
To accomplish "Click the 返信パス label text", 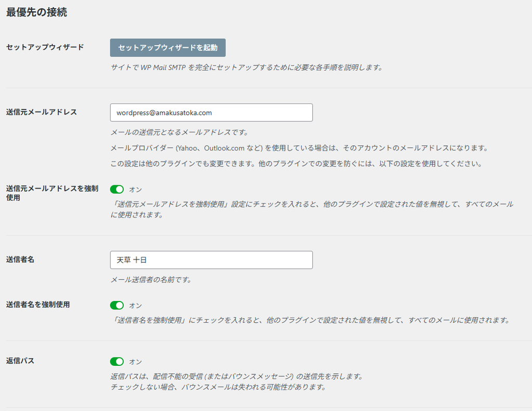I will tap(20, 361).
